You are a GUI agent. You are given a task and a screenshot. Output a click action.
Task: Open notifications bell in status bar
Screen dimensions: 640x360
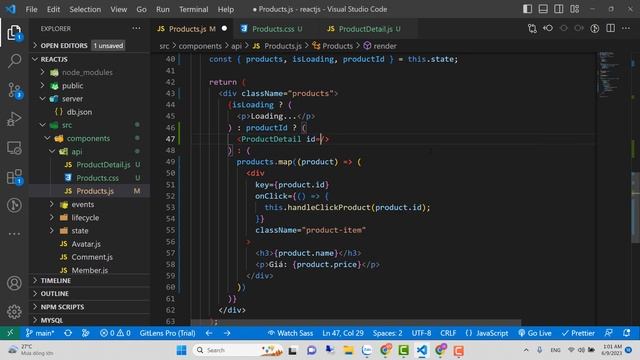[627, 333]
